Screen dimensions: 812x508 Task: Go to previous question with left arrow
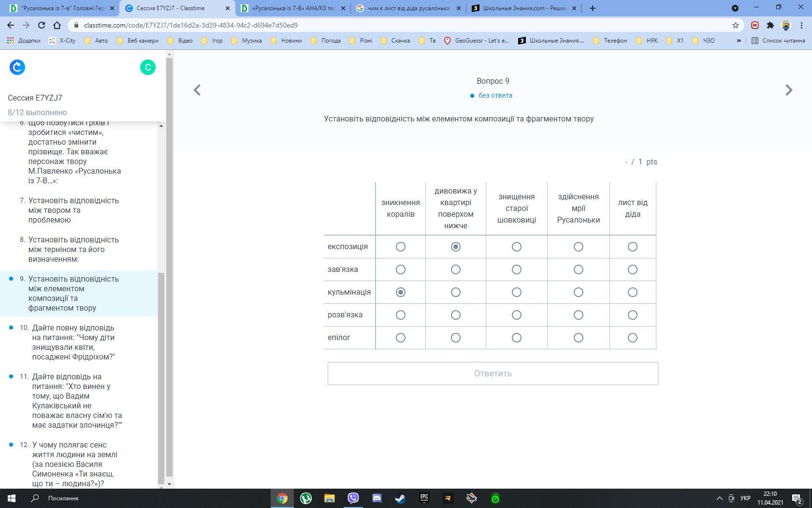(197, 90)
